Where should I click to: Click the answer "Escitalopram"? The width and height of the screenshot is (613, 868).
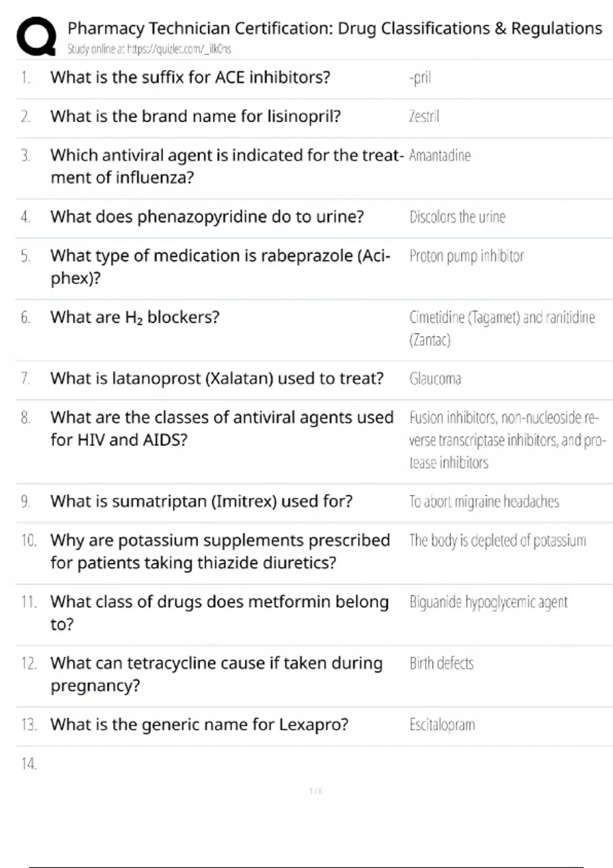442,725
